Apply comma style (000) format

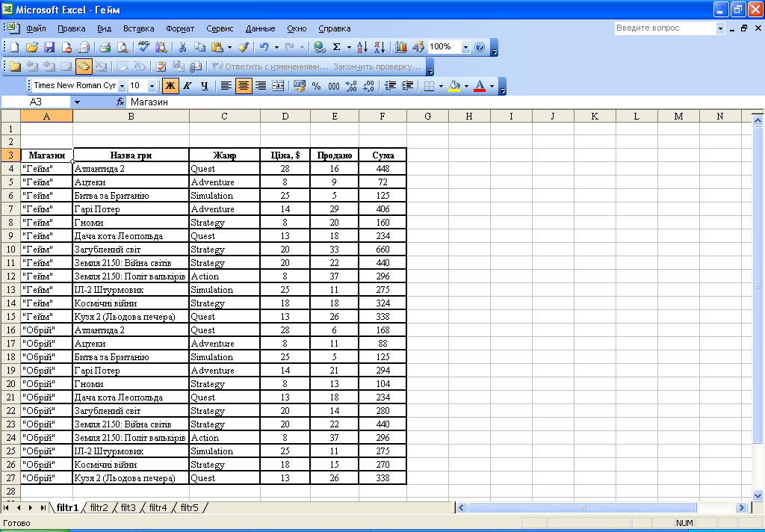(x=334, y=86)
